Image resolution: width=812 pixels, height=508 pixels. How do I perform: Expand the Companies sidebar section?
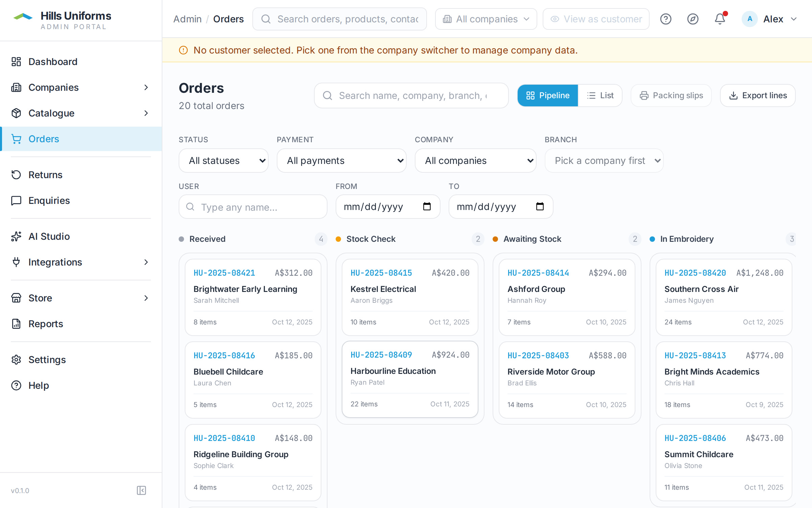click(146, 87)
